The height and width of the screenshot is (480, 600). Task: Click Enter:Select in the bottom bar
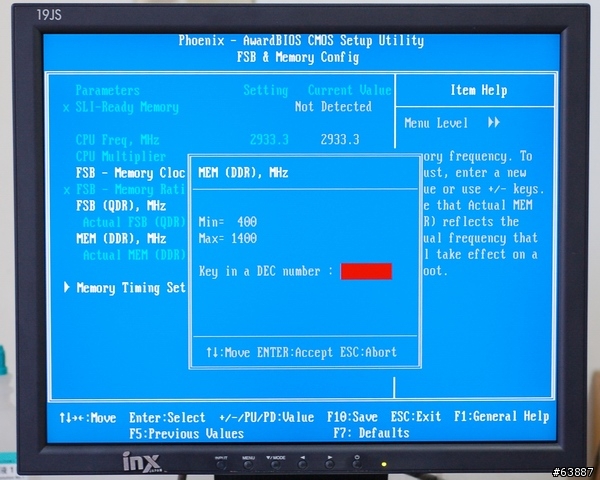click(167, 417)
